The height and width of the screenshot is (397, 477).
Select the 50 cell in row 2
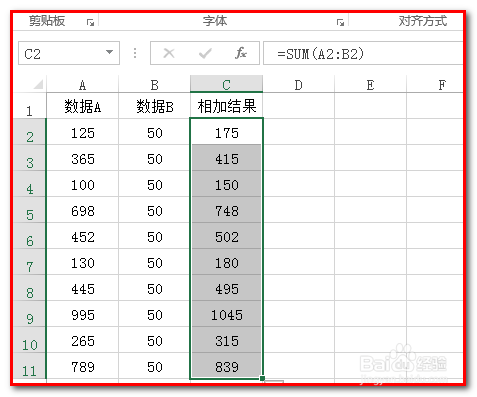click(154, 132)
